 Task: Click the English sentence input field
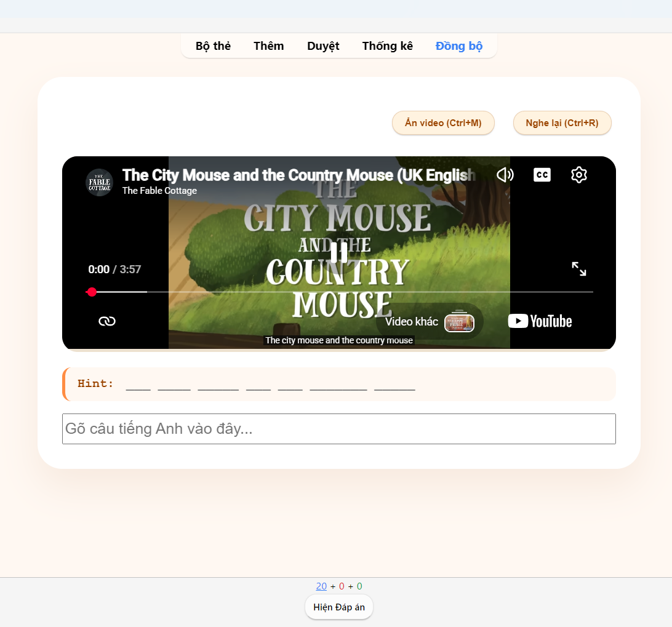(x=339, y=429)
